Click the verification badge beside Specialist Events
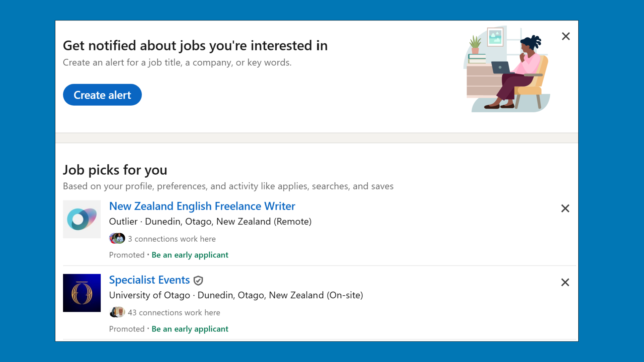The width and height of the screenshot is (644, 362). click(198, 281)
